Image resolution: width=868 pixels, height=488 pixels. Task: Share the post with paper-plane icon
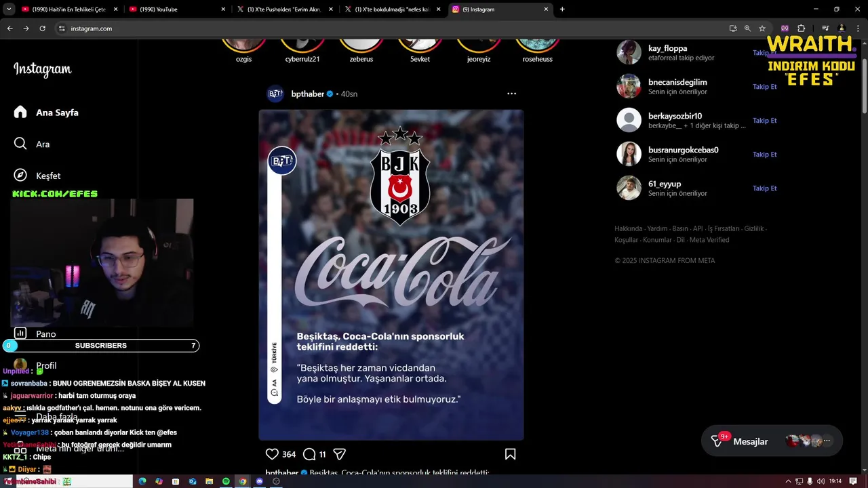pos(340,454)
